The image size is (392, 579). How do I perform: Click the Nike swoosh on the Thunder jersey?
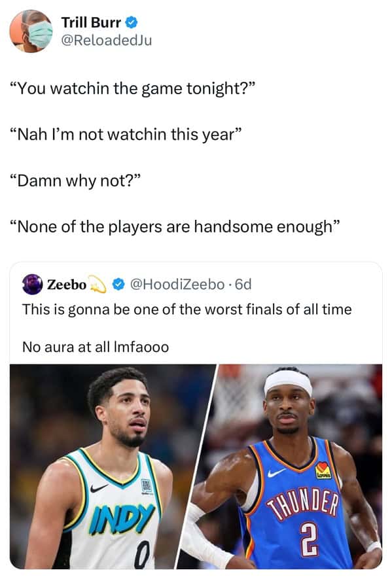[276, 473]
